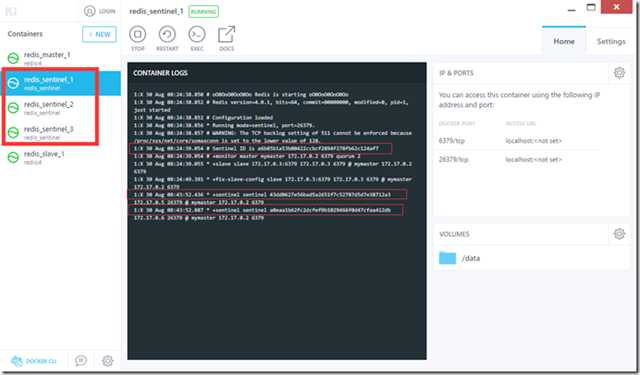Click the Sentinel ID log line
The width and height of the screenshot is (640, 375).
[x=256, y=149]
